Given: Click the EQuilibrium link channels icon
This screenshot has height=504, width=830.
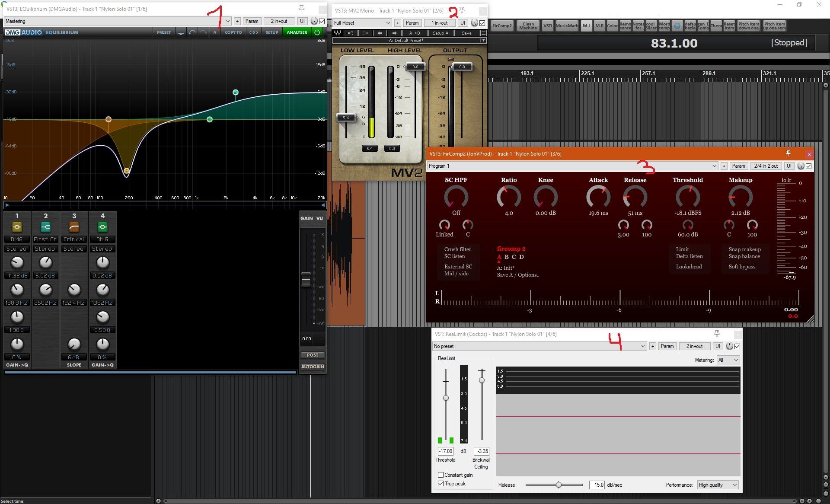Looking at the screenshot, I should [x=254, y=32].
